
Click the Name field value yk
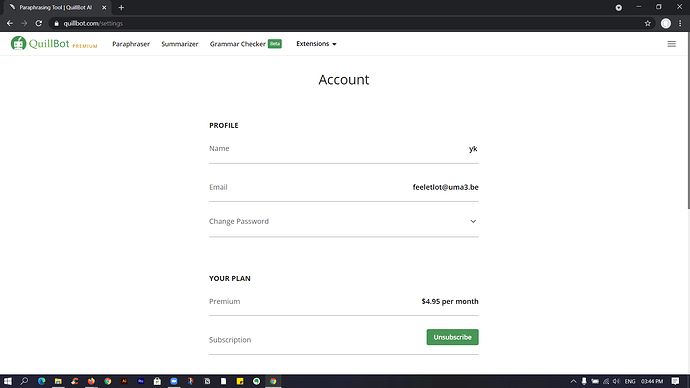[473, 149]
